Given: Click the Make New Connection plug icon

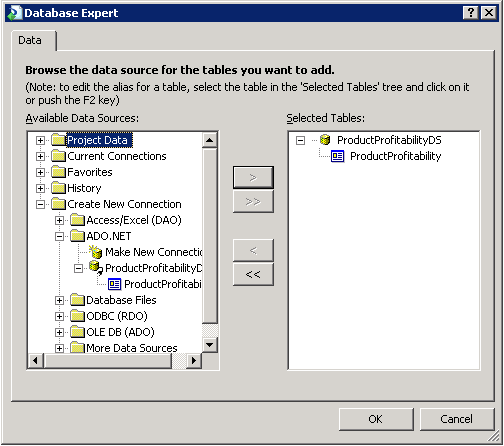Looking at the screenshot, I should click(96, 252).
